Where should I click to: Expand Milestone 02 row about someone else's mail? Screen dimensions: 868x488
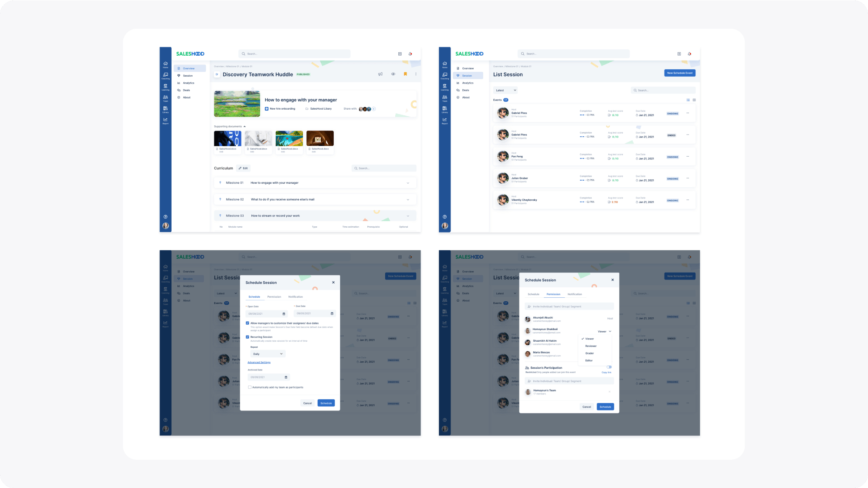click(315, 199)
